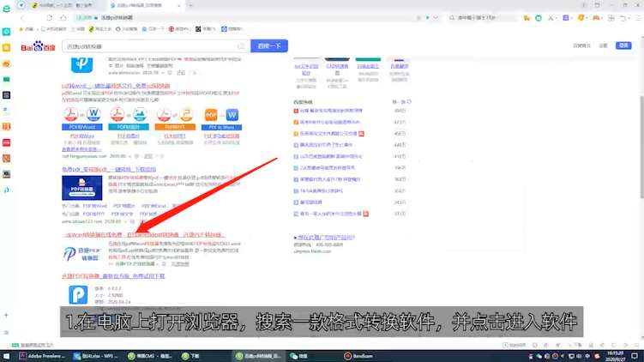Open the browser hamburger main menu
Viewport: 644px width, 362px height.
637,18
